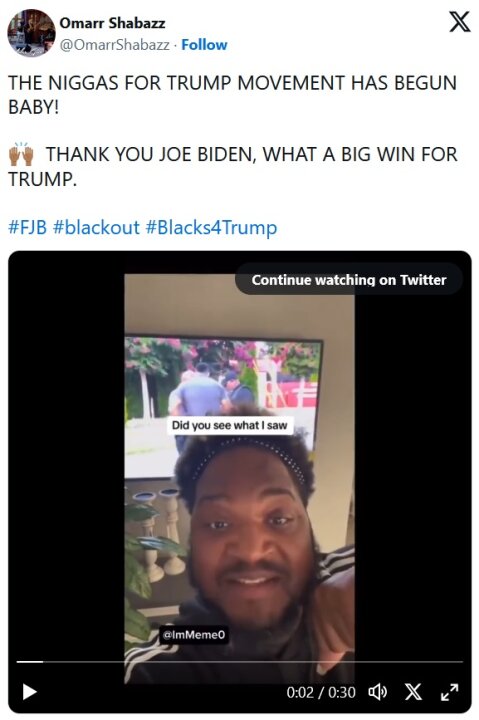Click the played portion of the progress bar
The height and width of the screenshot is (720, 479).
pos(30,662)
